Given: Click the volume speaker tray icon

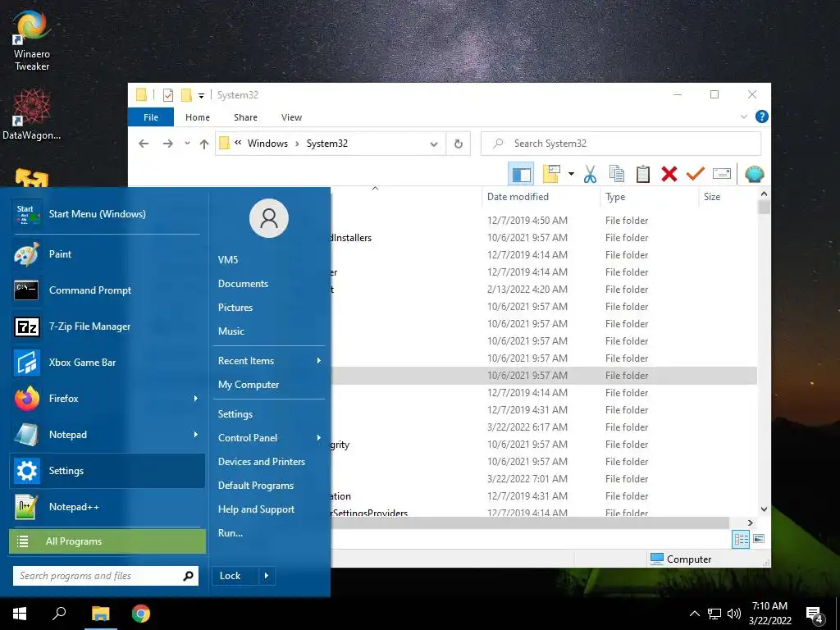Looking at the screenshot, I should [x=734, y=614].
